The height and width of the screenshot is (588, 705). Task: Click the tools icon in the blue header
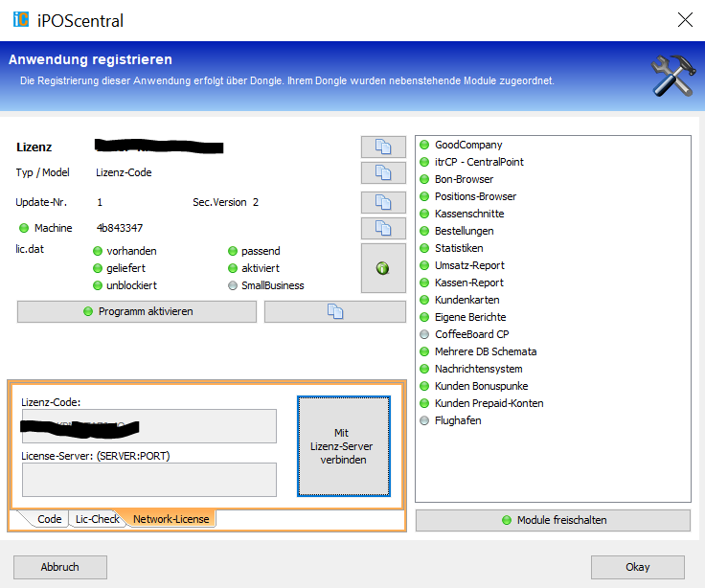point(673,76)
